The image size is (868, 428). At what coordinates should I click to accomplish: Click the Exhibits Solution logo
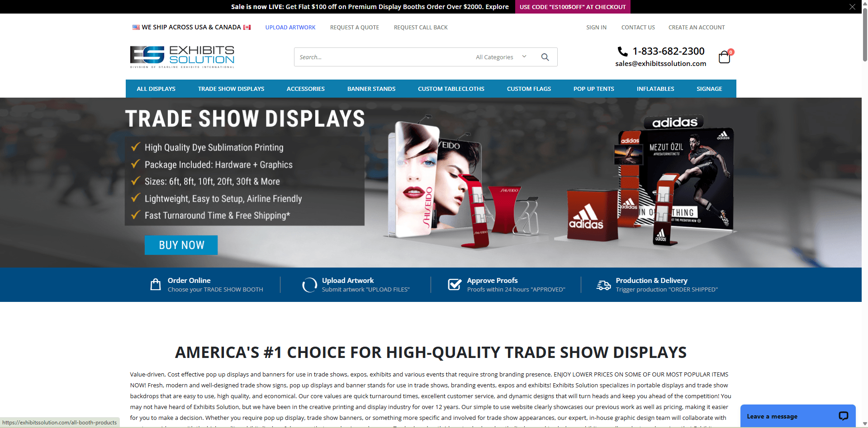pyautogui.click(x=182, y=57)
